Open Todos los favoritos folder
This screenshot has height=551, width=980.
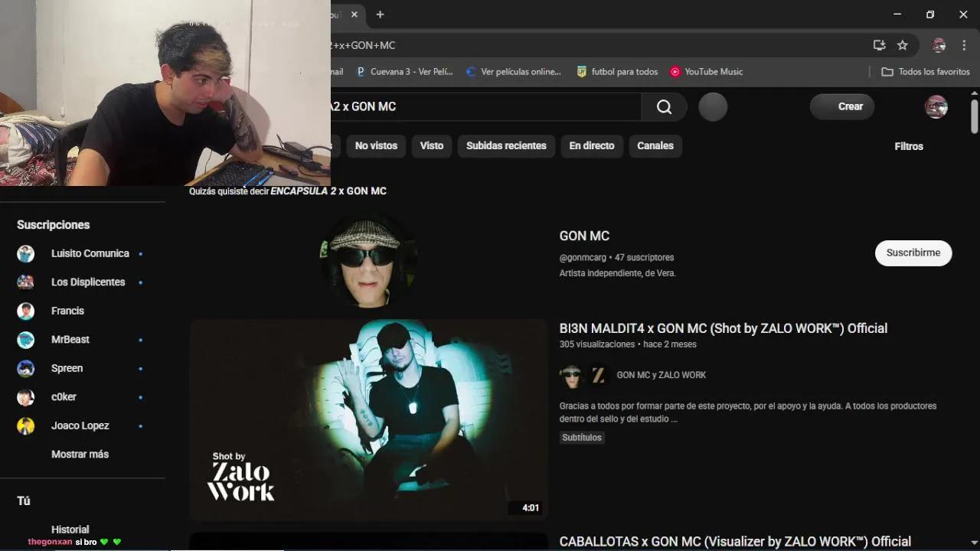tap(926, 72)
